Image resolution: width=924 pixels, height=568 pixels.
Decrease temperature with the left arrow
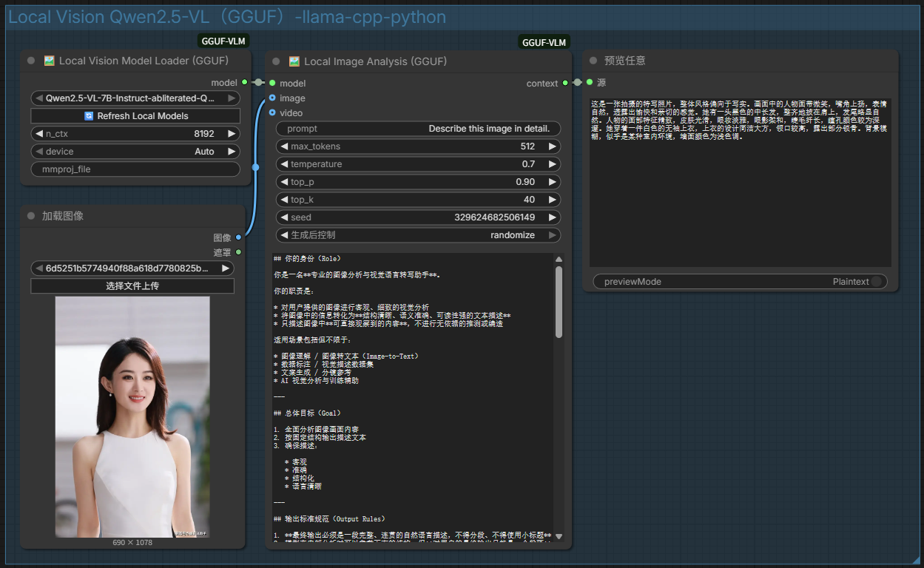(x=284, y=164)
